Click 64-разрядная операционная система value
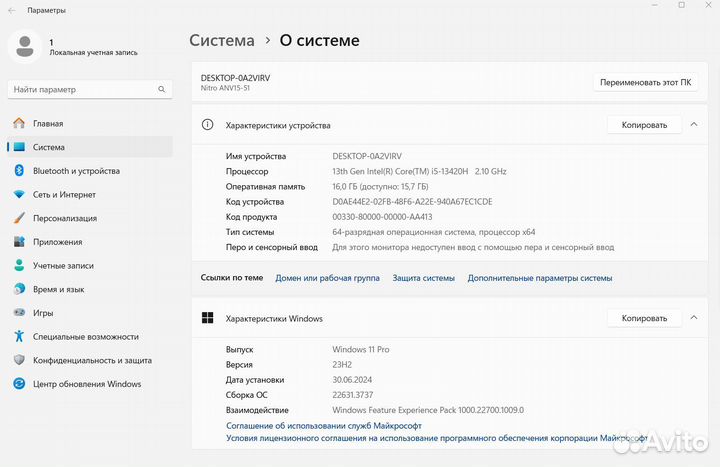The width and height of the screenshot is (720, 467). coord(433,232)
